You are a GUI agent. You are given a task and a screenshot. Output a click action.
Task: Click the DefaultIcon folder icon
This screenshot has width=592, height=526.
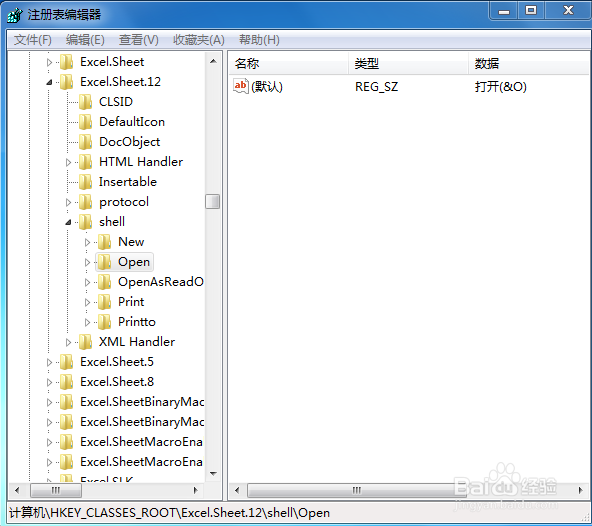(x=85, y=122)
